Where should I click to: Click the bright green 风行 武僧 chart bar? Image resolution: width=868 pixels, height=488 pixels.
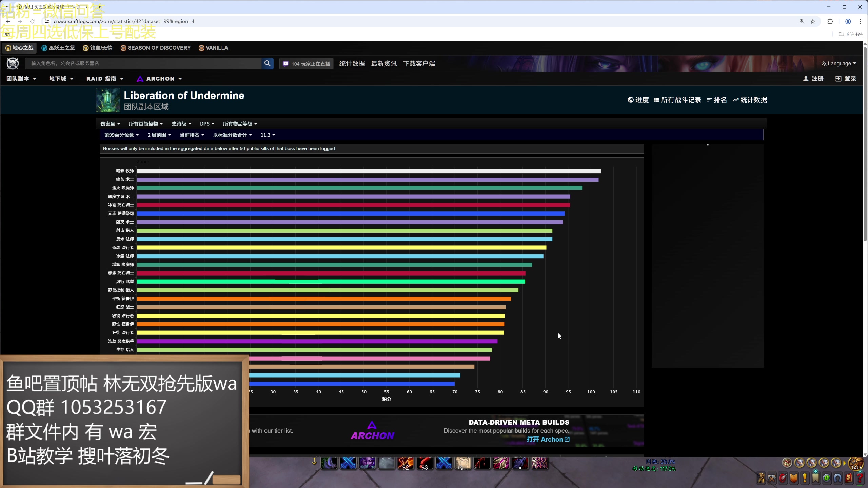331,282
